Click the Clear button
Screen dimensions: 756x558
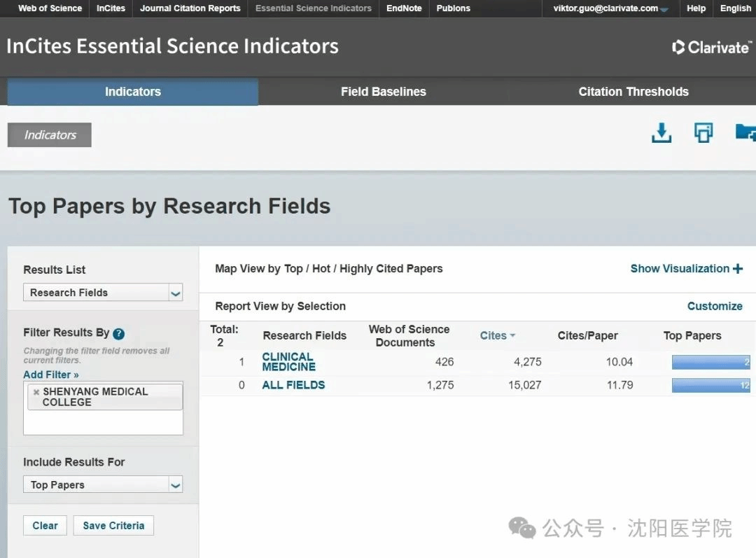[45, 526]
